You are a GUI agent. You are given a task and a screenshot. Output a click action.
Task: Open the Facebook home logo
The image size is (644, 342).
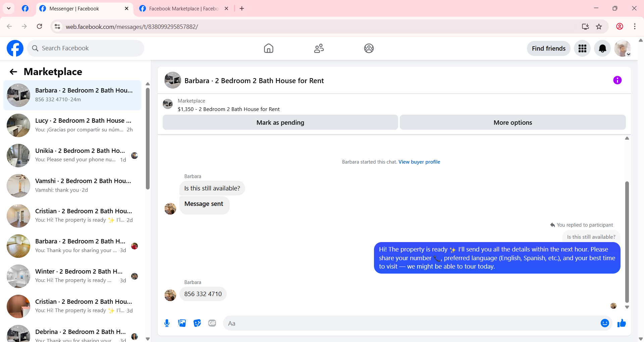click(15, 48)
